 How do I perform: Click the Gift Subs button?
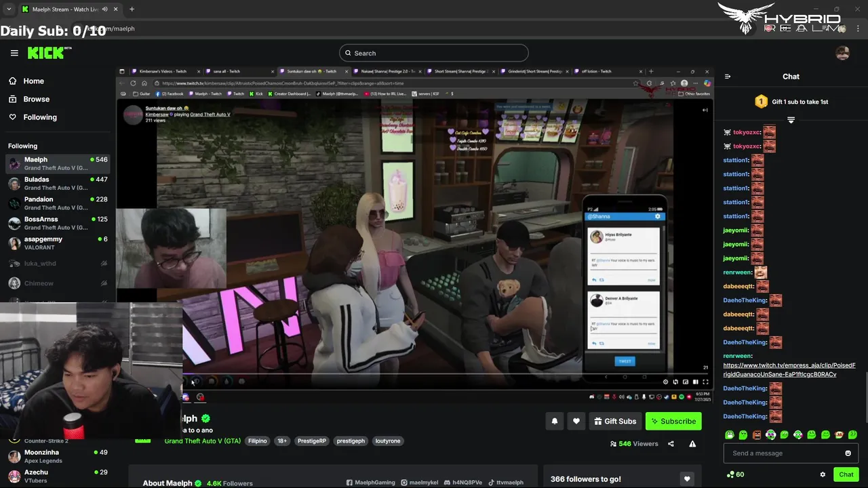615,421
